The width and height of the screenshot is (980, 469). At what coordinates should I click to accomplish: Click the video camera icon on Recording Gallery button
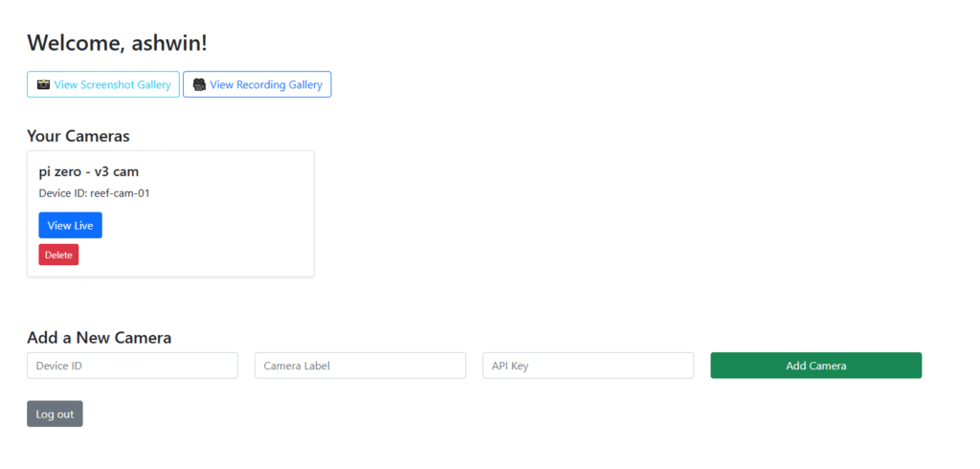coord(199,85)
